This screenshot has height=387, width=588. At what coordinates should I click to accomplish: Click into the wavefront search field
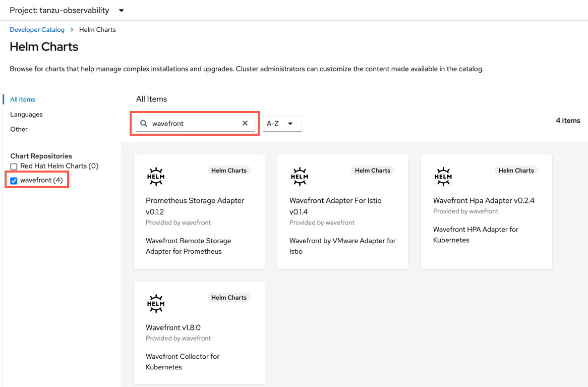[x=194, y=124]
